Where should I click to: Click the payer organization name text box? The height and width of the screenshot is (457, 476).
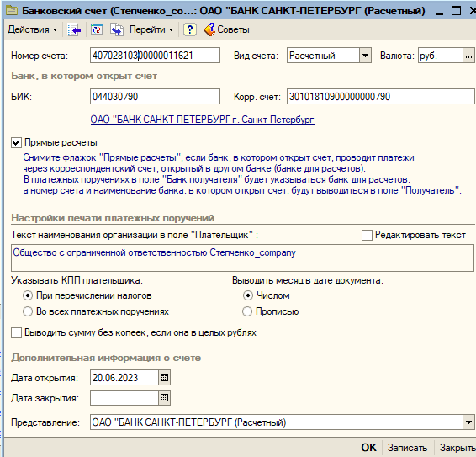[x=242, y=258]
